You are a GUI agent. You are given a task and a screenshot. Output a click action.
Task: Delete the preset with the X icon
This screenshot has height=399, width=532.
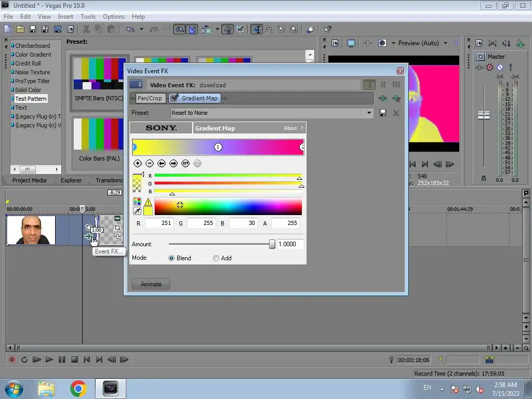coord(396,113)
